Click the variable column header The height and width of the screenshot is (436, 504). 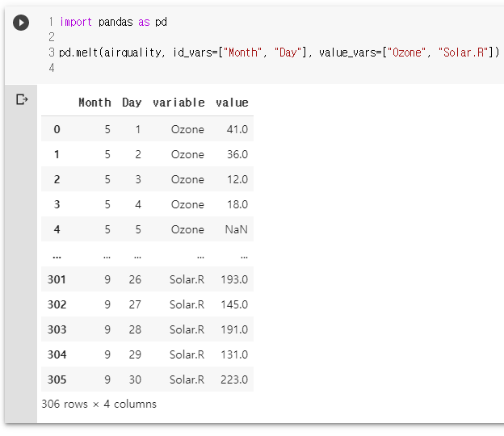[178, 103]
